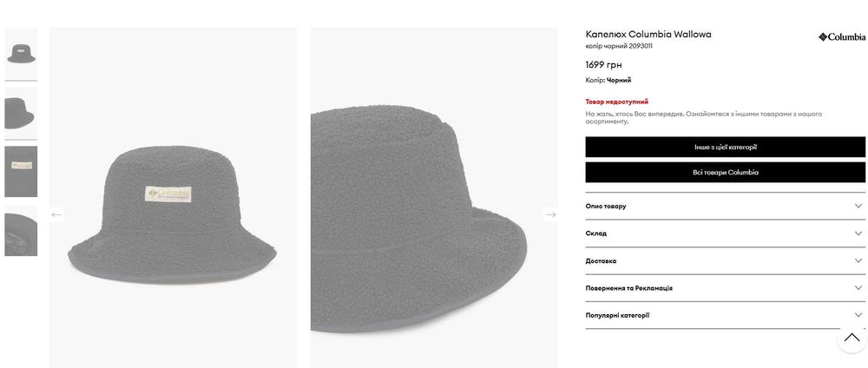Click the Інше з цієї категорії button
This screenshot has height=368, width=868.
pyautogui.click(x=725, y=147)
